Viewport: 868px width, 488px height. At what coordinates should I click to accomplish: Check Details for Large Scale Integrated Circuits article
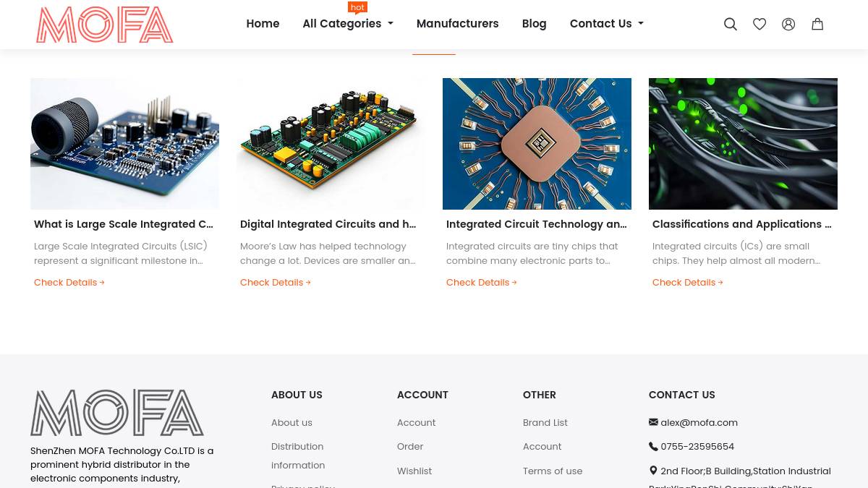click(69, 283)
